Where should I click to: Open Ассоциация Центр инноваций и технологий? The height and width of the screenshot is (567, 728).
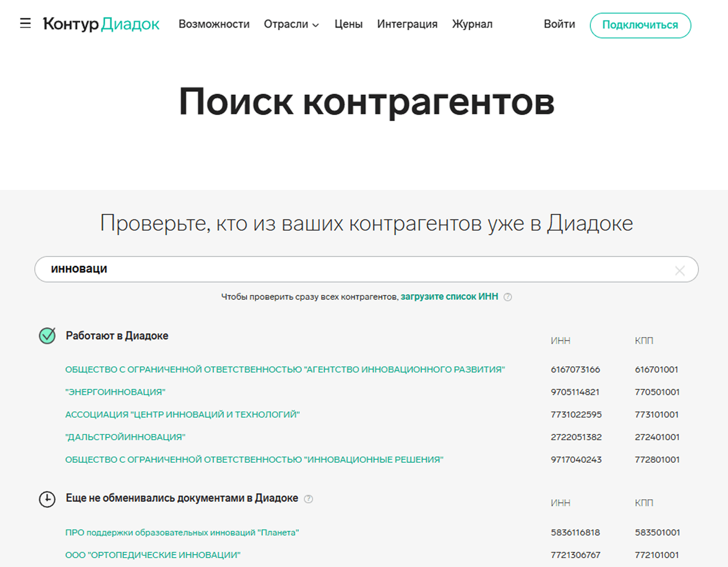182,414
